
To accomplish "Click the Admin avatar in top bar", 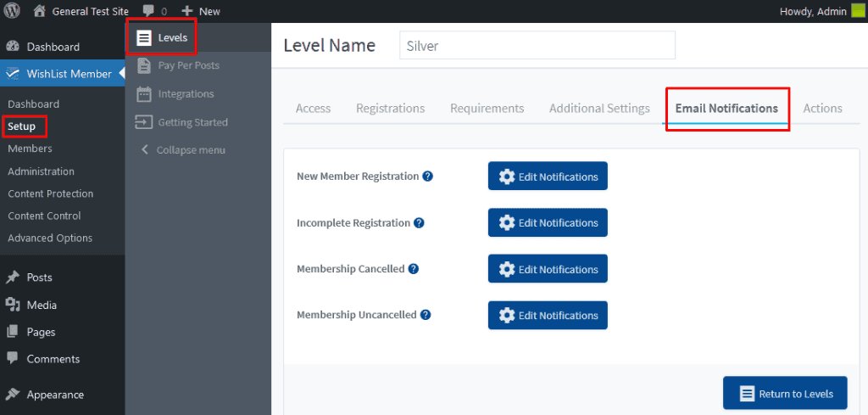I will tap(857, 11).
